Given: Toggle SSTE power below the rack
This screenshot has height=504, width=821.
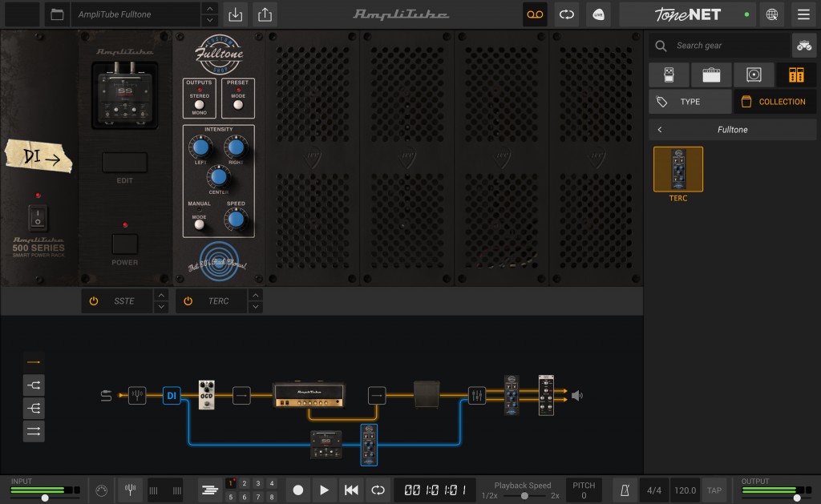Looking at the screenshot, I should 94,300.
